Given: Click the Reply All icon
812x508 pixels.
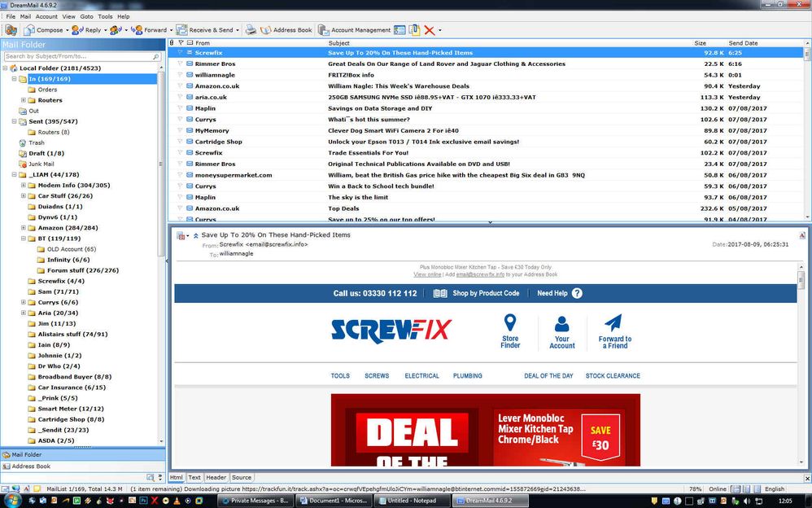Looking at the screenshot, I should tap(116, 30).
